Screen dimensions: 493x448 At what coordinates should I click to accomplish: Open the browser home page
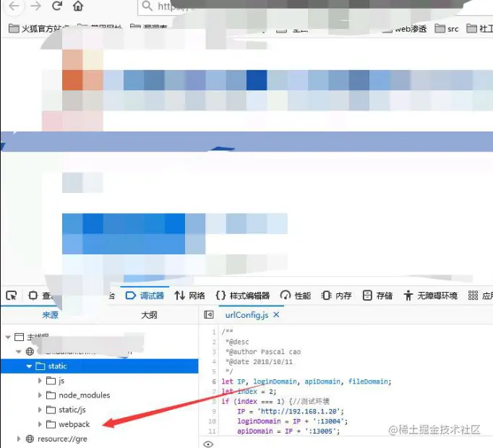(78, 6)
